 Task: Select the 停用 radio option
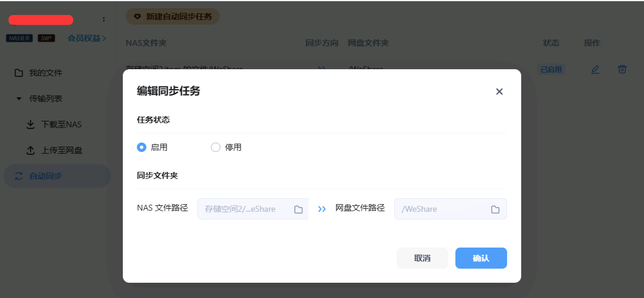tap(216, 147)
